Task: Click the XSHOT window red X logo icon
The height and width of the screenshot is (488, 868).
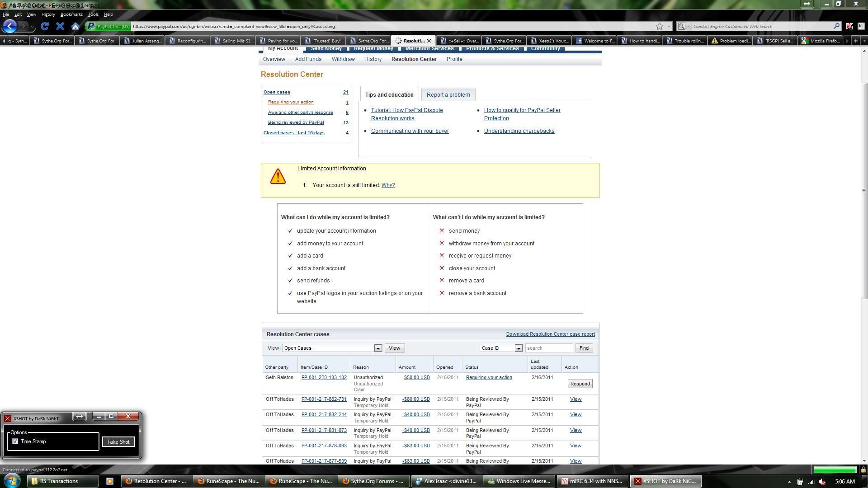Action: [8, 418]
